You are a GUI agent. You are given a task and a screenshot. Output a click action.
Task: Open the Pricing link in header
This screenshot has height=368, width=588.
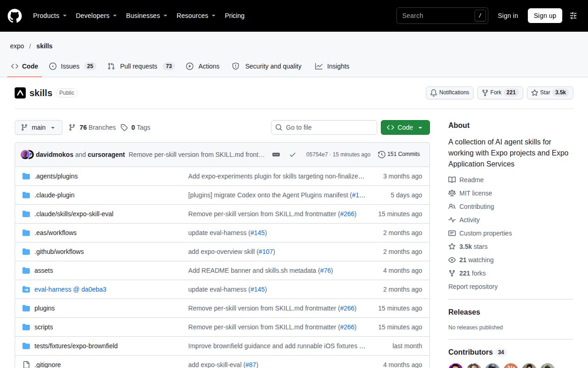tap(235, 16)
